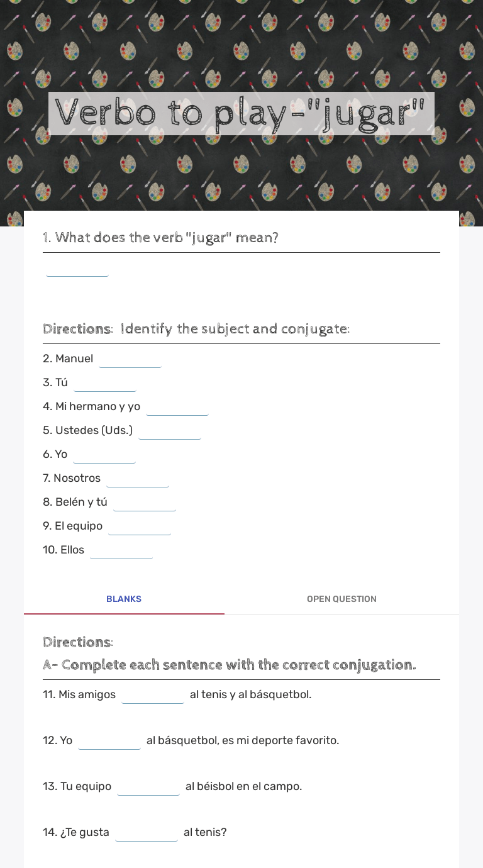Click the blank in question 12 about básquetbol
This screenshot has width=483, height=868.
(x=109, y=740)
